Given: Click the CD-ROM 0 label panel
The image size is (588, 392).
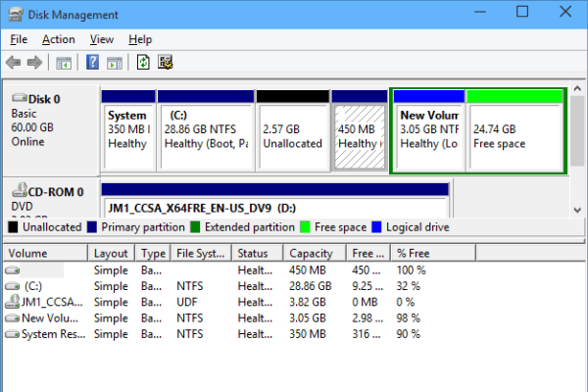Looking at the screenshot, I should [x=51, y=199].
